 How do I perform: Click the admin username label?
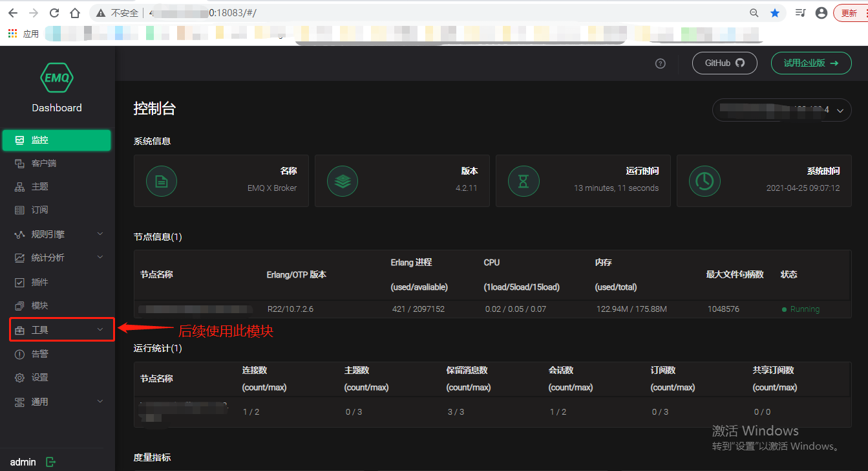[23, 462]
